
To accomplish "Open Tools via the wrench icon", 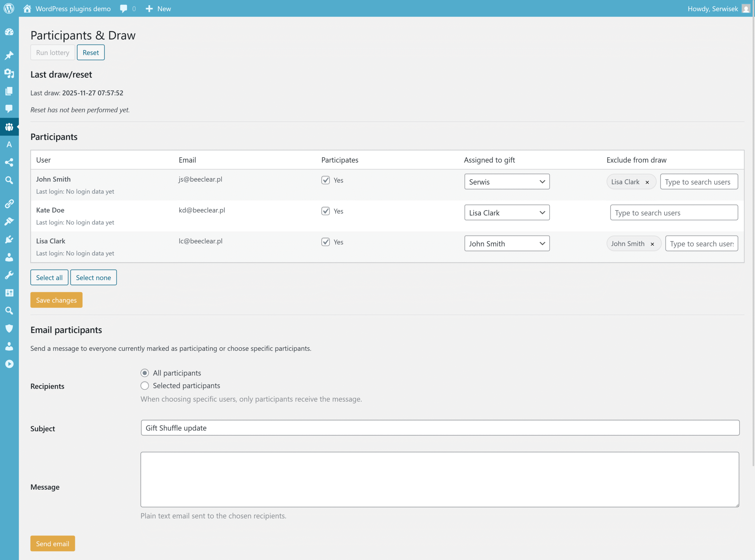I will [9, 275].
